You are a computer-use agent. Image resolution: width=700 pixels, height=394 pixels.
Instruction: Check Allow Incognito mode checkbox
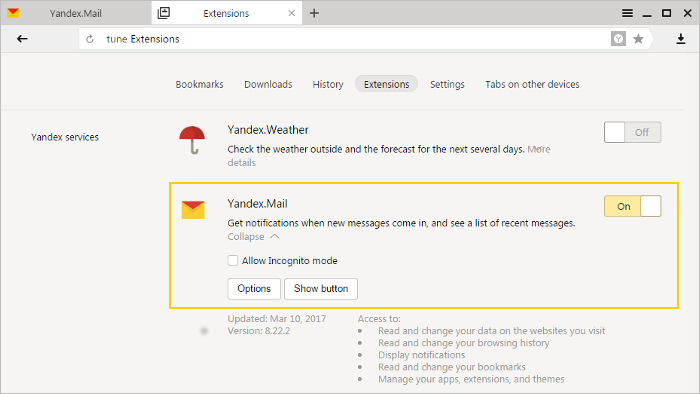233,261
